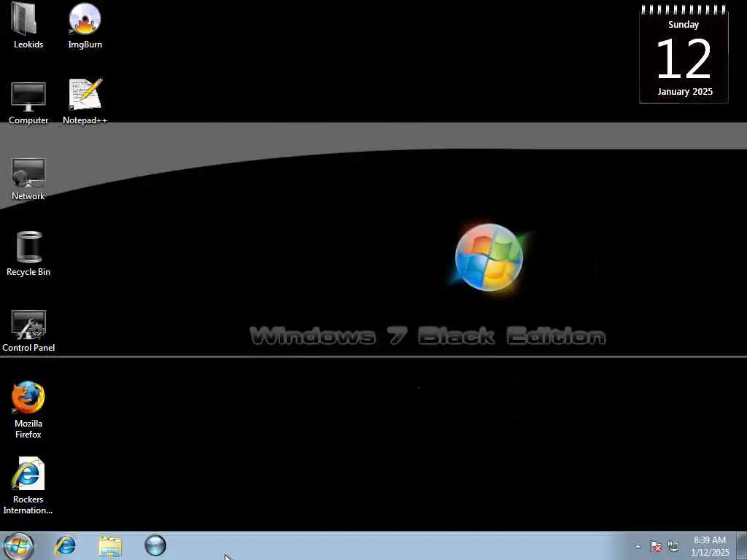Open the Action Center flag icon
This screenshot has width=747, height=560.
(656, 546)
